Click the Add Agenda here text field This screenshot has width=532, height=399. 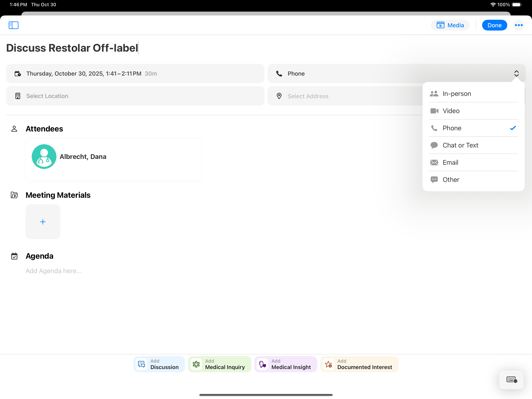click(54, 271)
